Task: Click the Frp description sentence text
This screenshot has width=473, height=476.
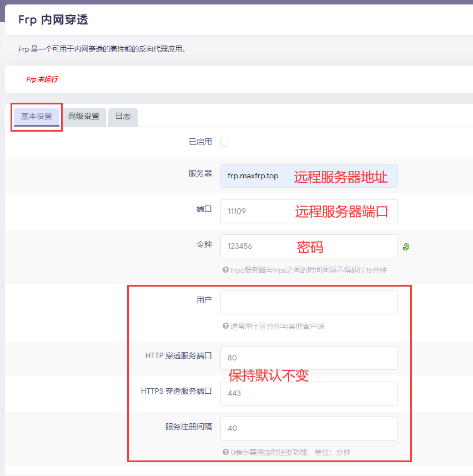Action: pyautogui.click(x=102, y=49)
